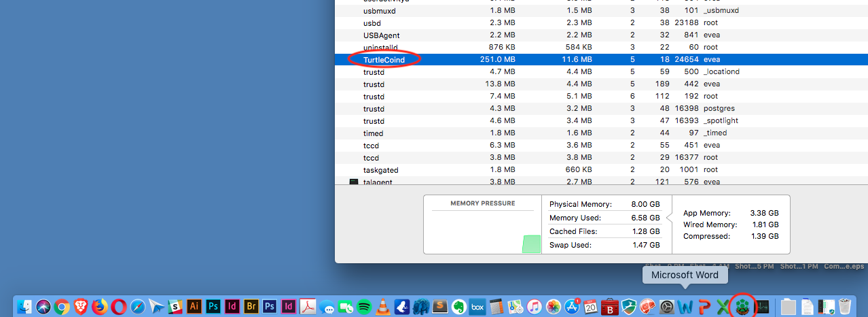Select the usbd process row
The height and width of the screenshot is (317, 868).
coord(602,23)
